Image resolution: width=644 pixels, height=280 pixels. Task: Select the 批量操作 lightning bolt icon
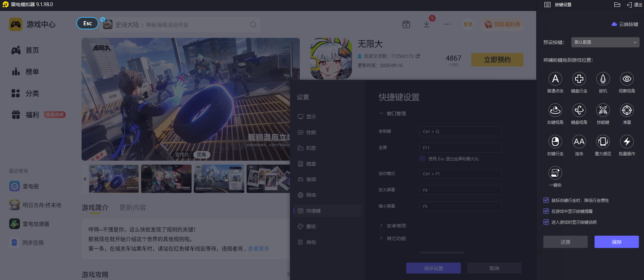pos(627,142)
